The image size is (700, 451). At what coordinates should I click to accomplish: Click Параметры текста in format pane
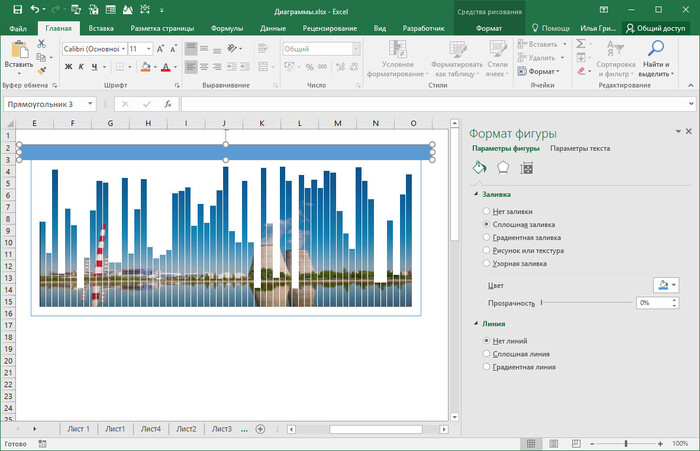click(580, 148)
